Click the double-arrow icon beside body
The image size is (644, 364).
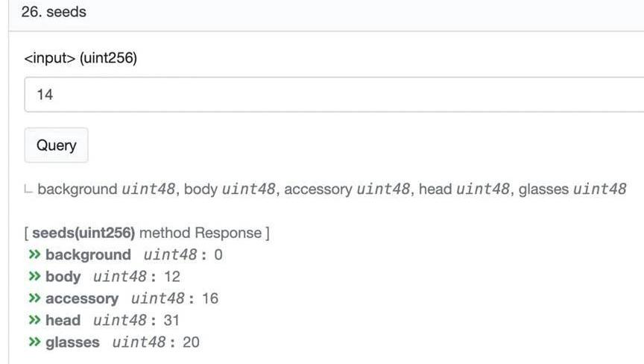pos(34,277)
